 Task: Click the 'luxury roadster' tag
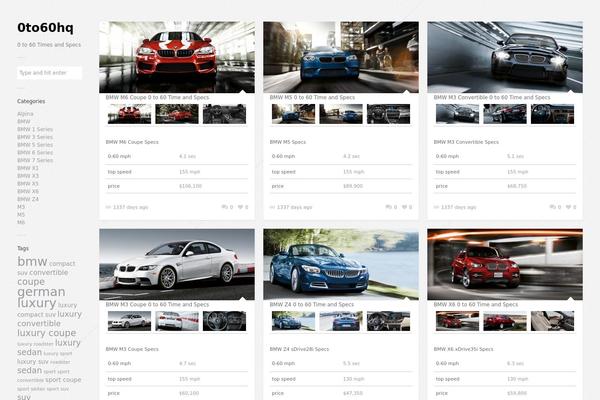tap(35, 344)
